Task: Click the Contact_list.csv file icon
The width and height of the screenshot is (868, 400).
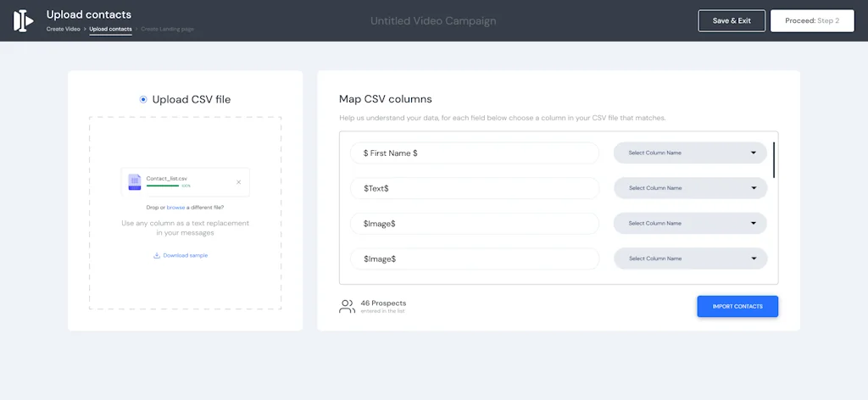Action: [135, 181]
